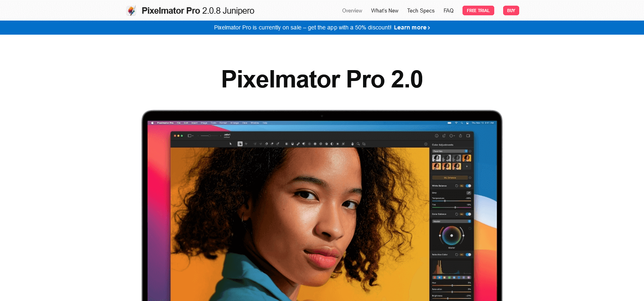The height and width of the screenshot is (301, 644).
Task: Open Control Center icon in macOS menu bar
Action: point(467,123)
